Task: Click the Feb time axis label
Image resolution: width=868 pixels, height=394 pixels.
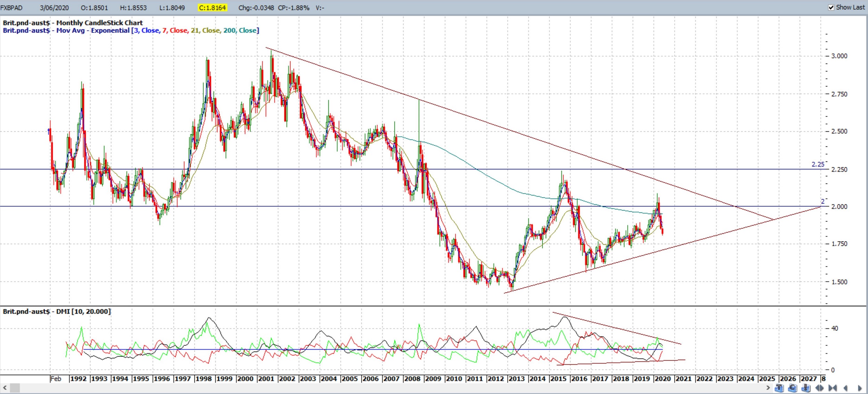Action: pyautogui.click(x=56, y=379)
